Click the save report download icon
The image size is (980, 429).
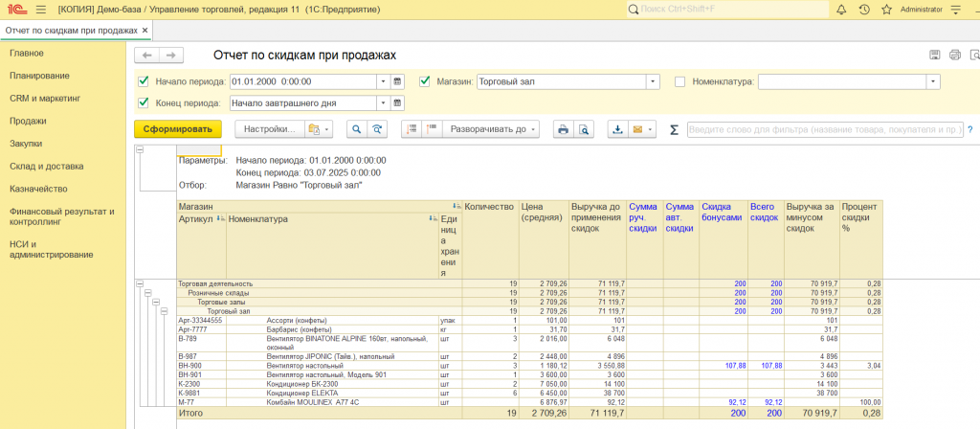tap(618, 129)
